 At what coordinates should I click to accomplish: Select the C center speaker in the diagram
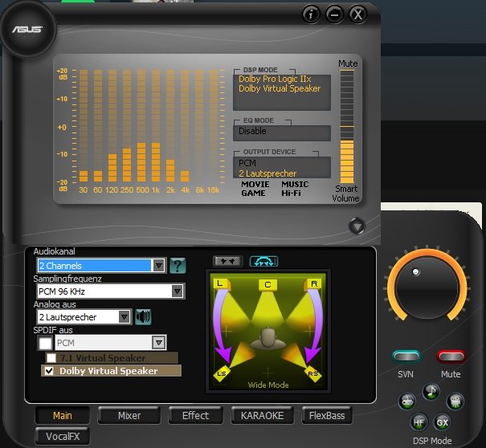[x=268, y=285]
